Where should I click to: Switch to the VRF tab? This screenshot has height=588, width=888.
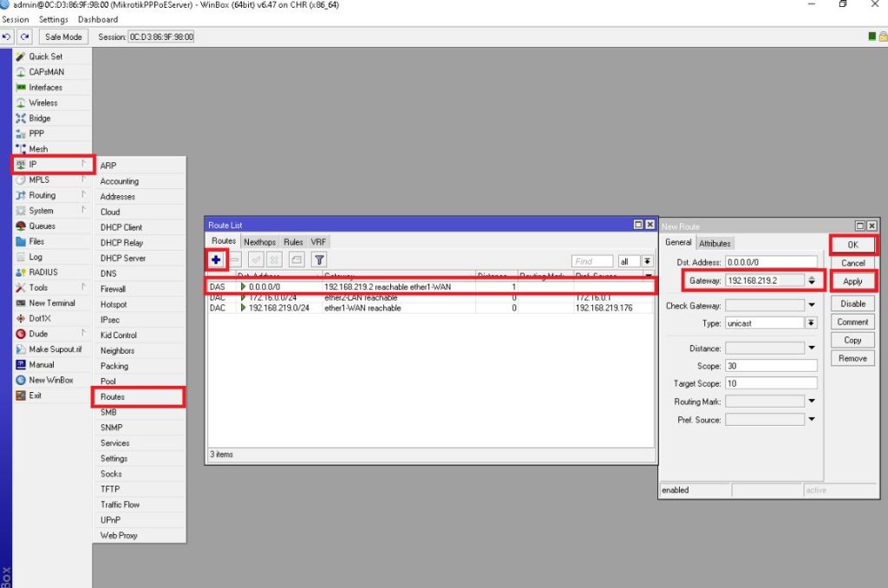point(318,242)
